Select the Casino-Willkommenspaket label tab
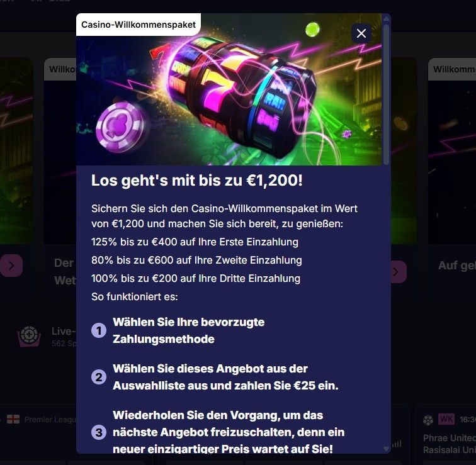Screen dimensions: 476x465 pyautogui.click(x=139, y=25)
